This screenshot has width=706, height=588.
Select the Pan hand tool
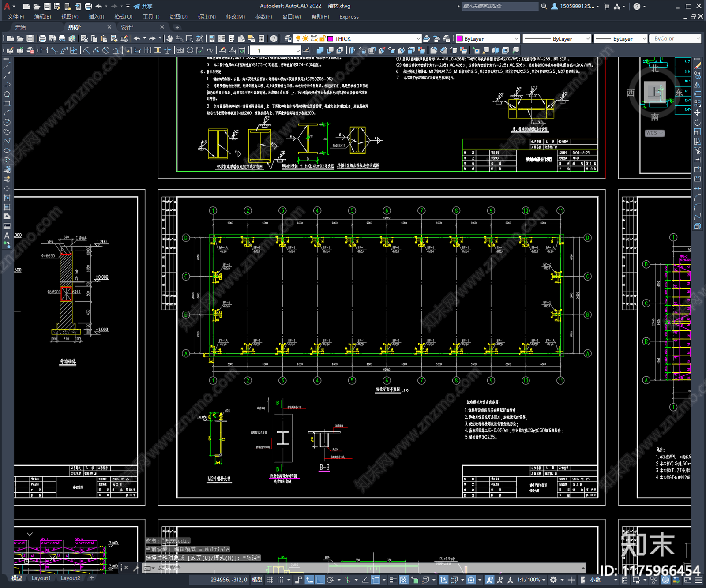tap(169, 39)
